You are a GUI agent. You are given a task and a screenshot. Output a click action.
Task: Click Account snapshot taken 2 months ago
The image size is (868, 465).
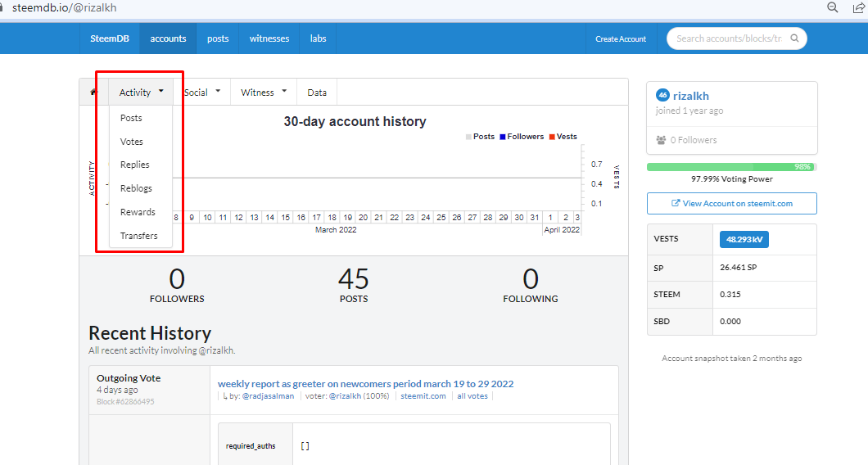[x=732, y=358]
